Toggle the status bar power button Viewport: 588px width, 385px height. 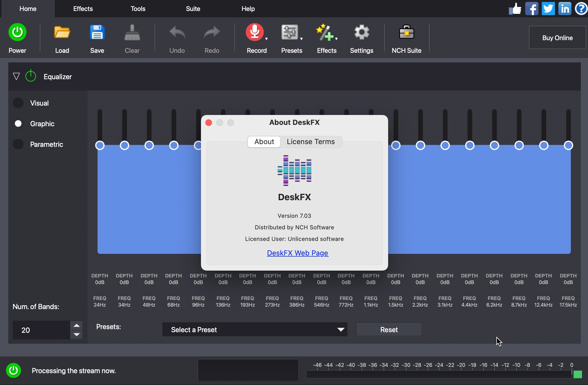[13, 370]
